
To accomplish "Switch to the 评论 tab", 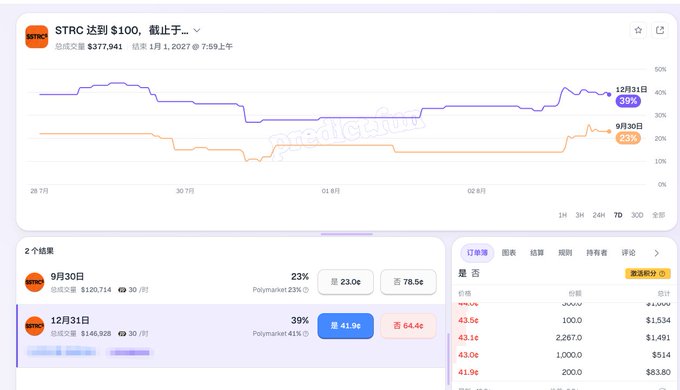I will 628,252.
